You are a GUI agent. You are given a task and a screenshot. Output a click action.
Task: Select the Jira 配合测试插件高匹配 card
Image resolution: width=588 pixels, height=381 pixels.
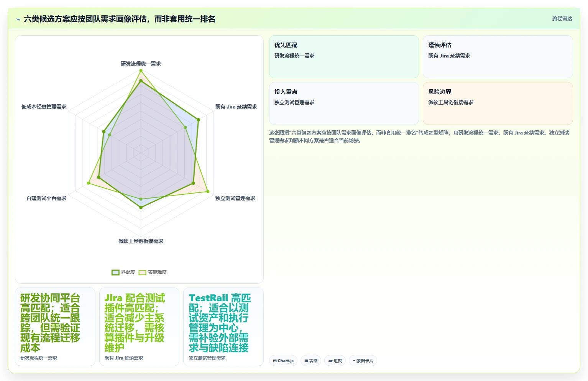[x=139, y=327]
